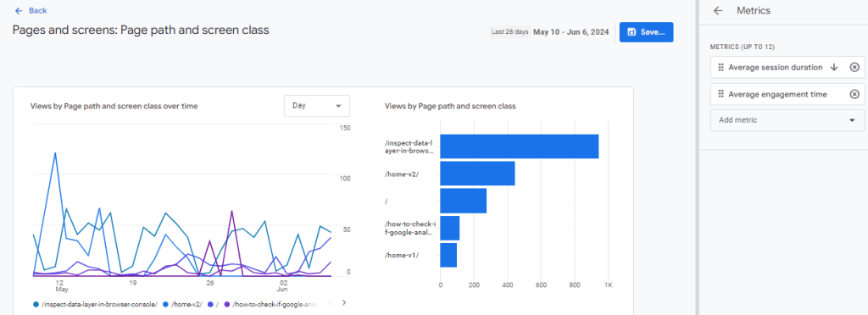Viewport: 868px width, 315px height.
Task: Click the save icon inside Save button
Action: point(632,33)
